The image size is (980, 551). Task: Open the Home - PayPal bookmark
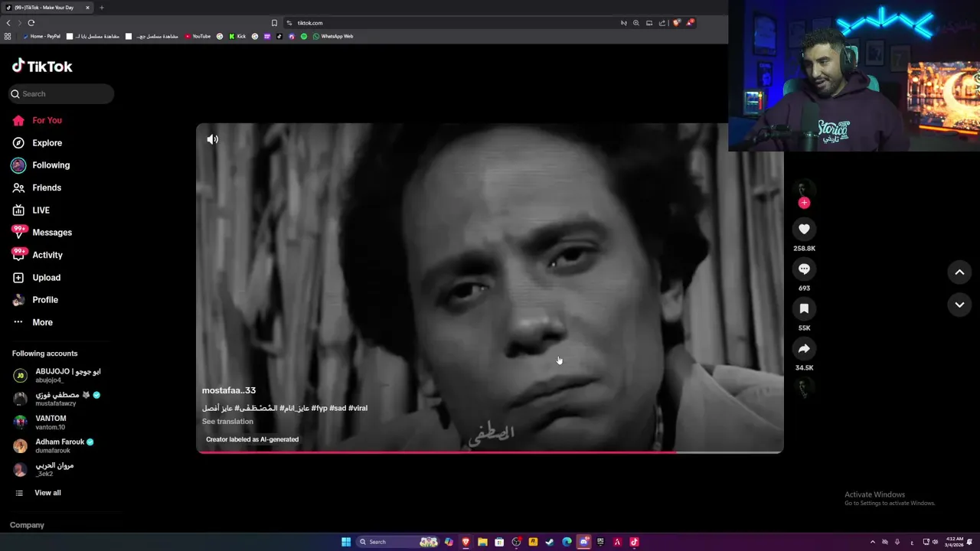coord(41,36)
